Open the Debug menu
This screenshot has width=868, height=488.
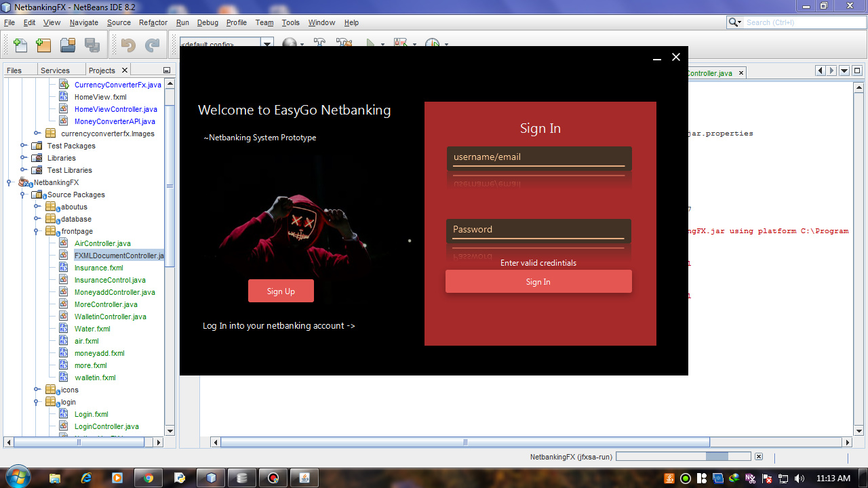click(x=208, y=22)
